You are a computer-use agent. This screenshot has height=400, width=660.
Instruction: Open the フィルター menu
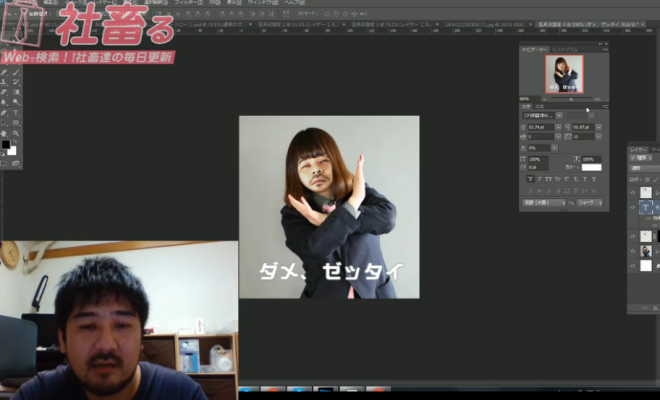188,3
